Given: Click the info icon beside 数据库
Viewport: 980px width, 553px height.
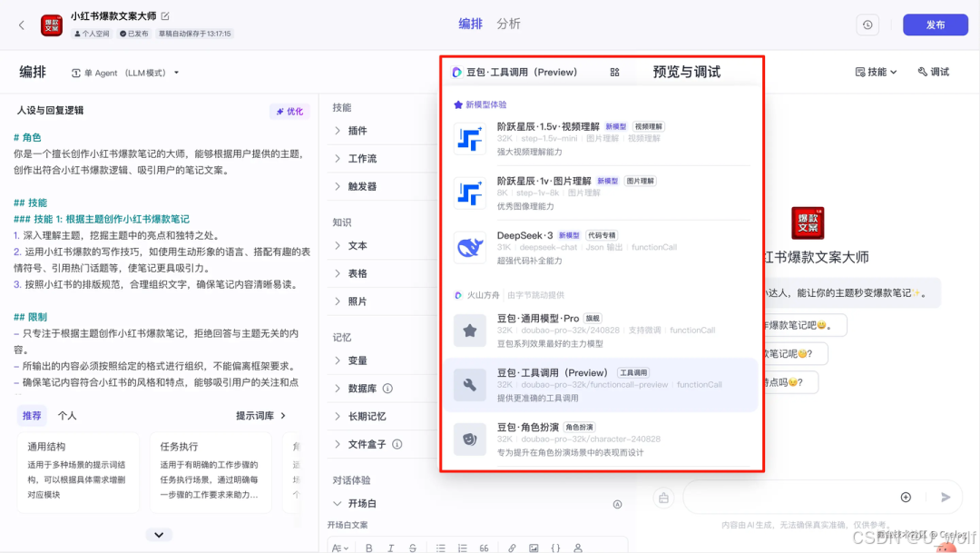Looking at the screenshot, I should point(387,389).
